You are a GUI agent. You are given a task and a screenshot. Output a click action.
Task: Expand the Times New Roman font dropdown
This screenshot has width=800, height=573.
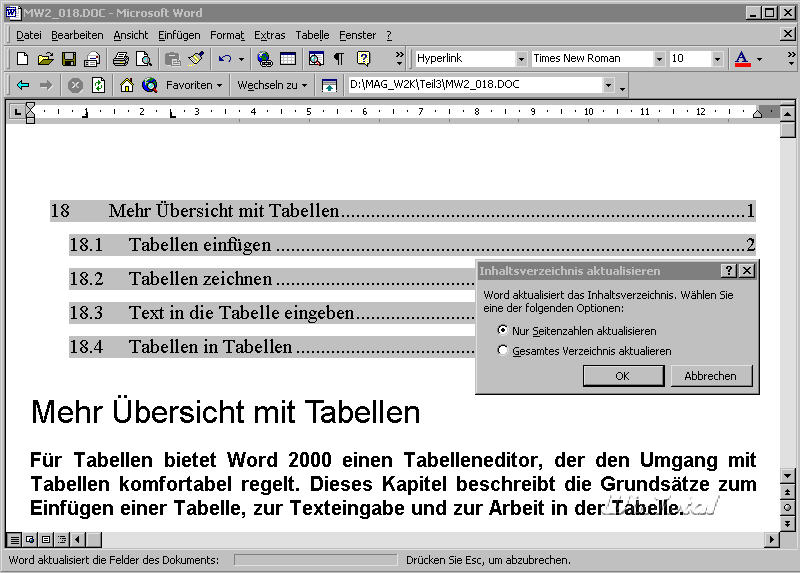point(659,59)
